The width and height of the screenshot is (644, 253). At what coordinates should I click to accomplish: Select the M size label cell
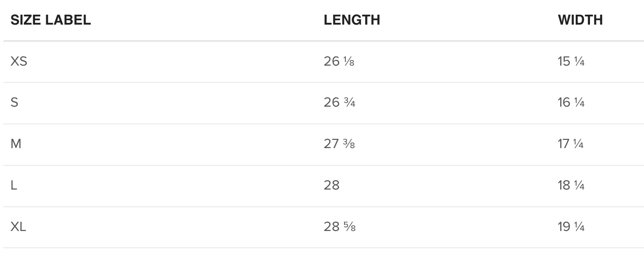tap(16, 144)
